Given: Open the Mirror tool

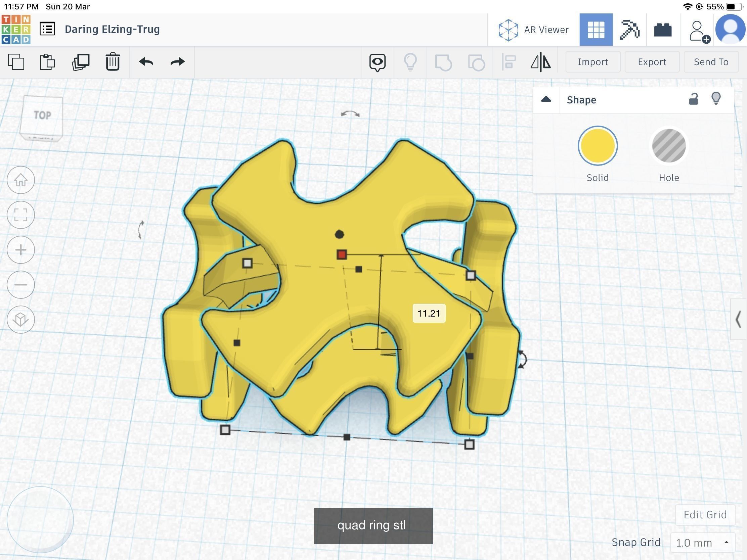Looking at the screenshot, I should 540,62.
